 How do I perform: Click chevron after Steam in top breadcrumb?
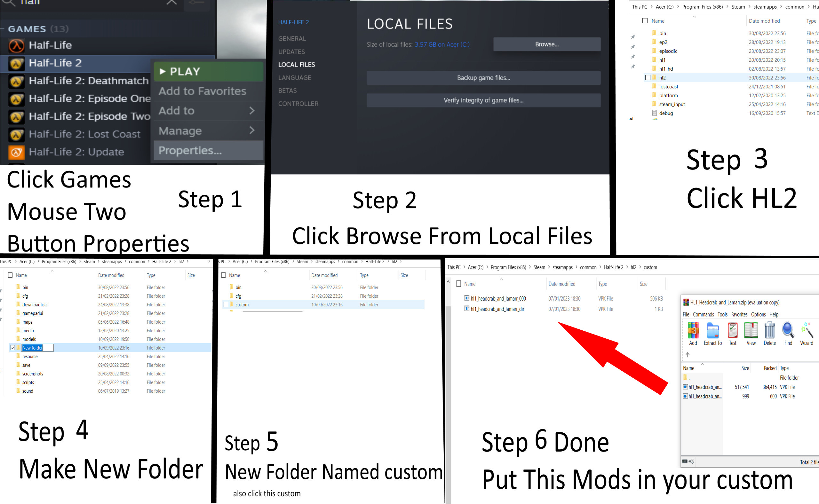coord(749,7)
